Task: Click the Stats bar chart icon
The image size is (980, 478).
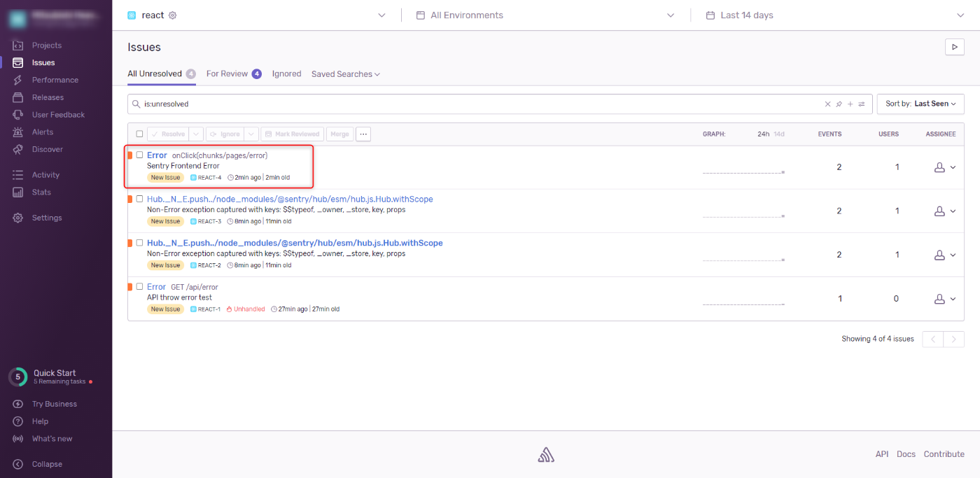Action: (18, 192)
